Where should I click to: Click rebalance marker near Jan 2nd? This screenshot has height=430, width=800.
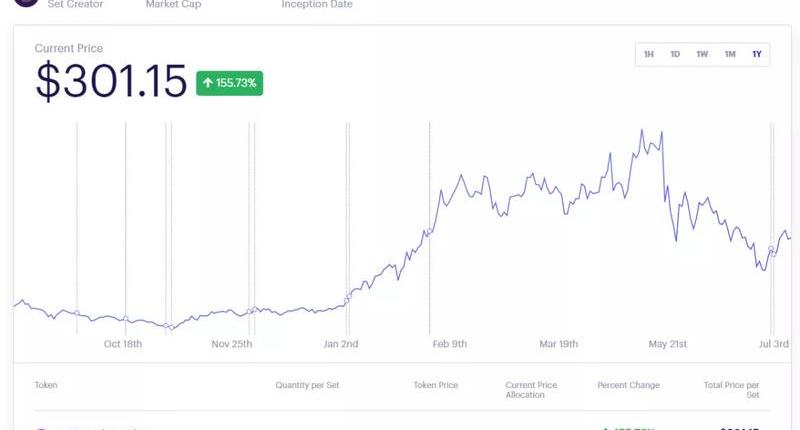click(x=348, y=297)
